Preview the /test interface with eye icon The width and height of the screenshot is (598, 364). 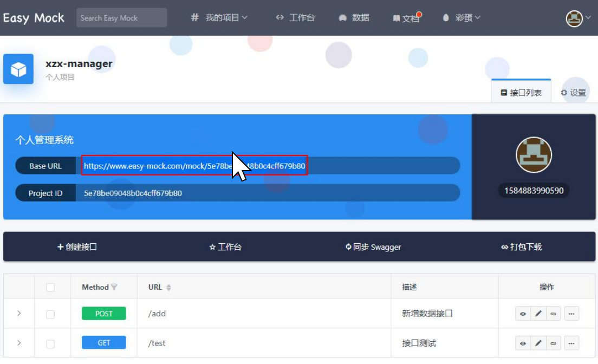coord(523,343)
